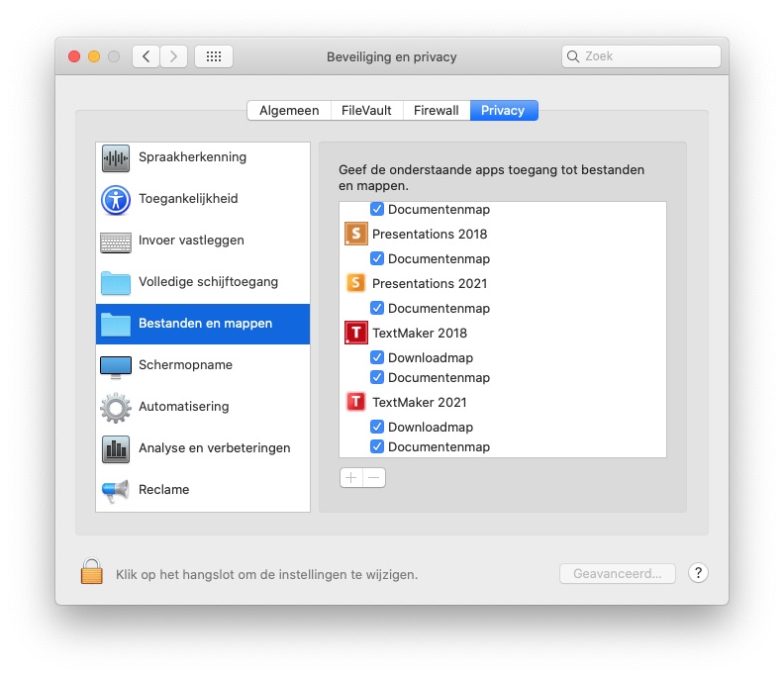Screen dimensions: 784x678
Task: Click the padlock icon to unlock settings
Action: (92, 572)
